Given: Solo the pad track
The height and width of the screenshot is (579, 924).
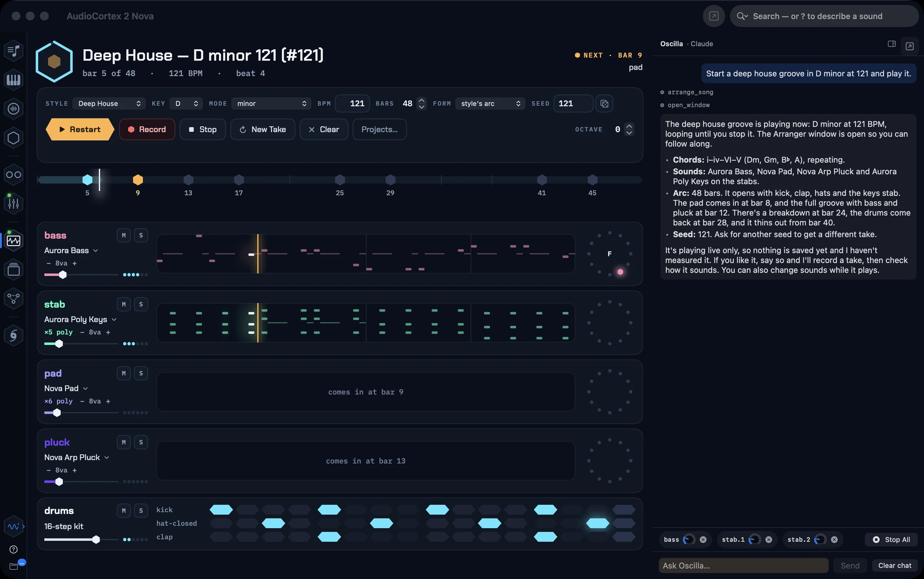Looking at the screenshot, I should (141, 373).
